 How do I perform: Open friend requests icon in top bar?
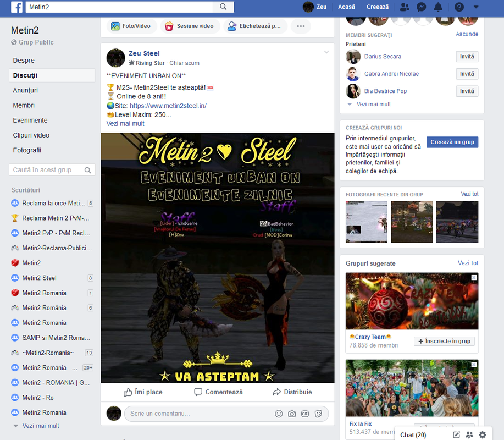pos(405,7)
